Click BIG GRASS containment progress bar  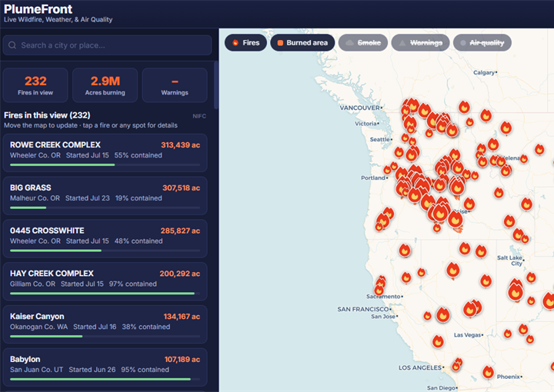(x=105, y=208)
